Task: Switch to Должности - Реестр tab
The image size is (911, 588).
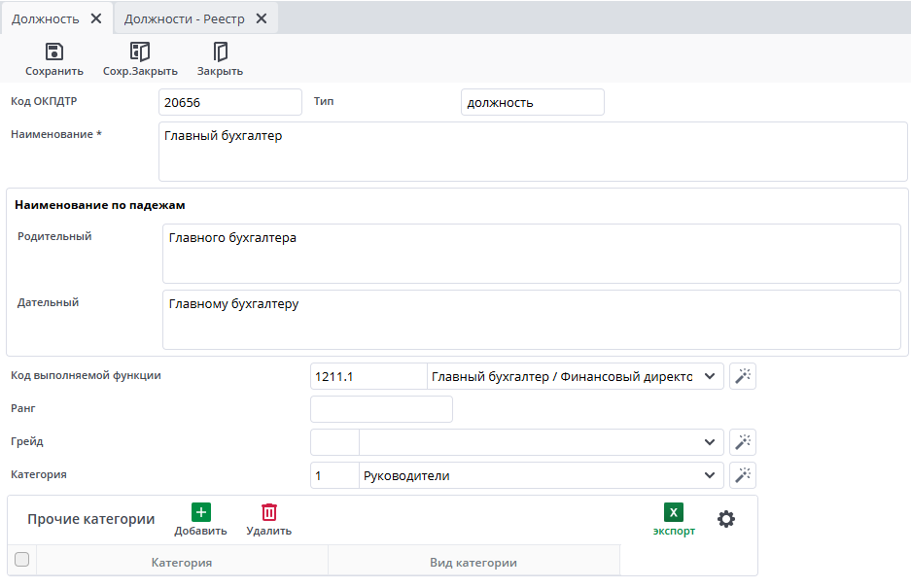Action: tap(184, 18)
